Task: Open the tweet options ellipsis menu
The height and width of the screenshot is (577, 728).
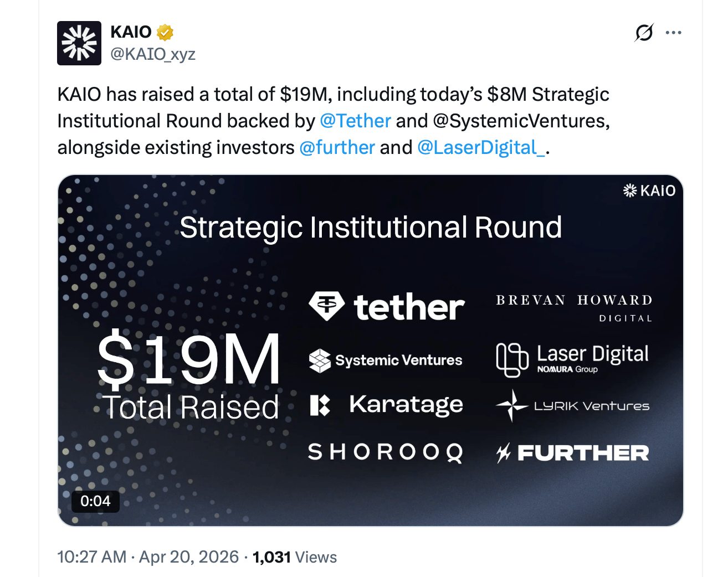Action: click(x=673, y=32)
